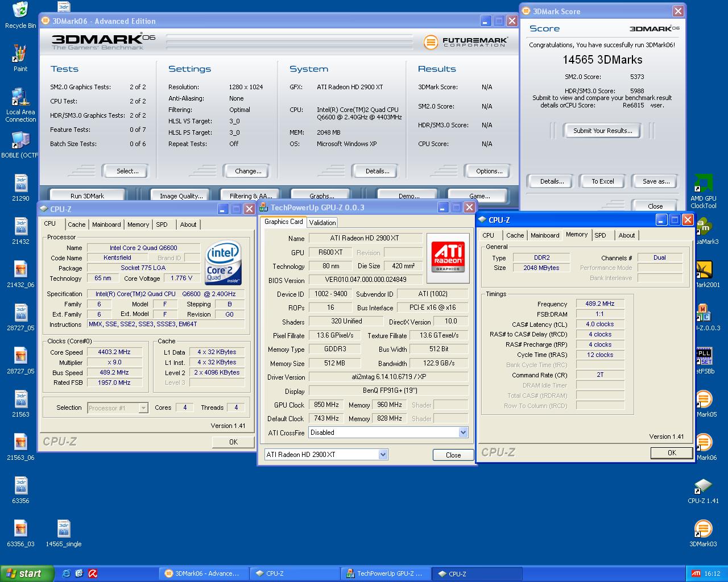Switch to Cache tab in left CPU-Z
Image resolution: width=728 pixels, height=582 pixels.
[77, 225]
